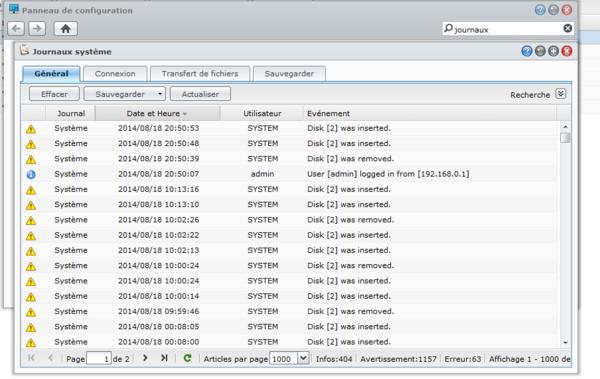Minimize the Journaux système window

coord(540,51)
